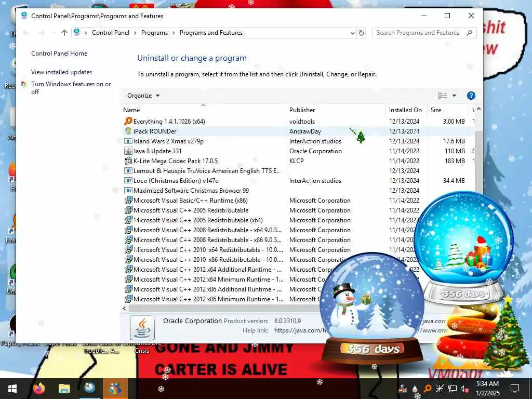Click the horizontal scrollbar of the program list
The width and height of the screenshot is (532, 399).
(x=224, y=309)
